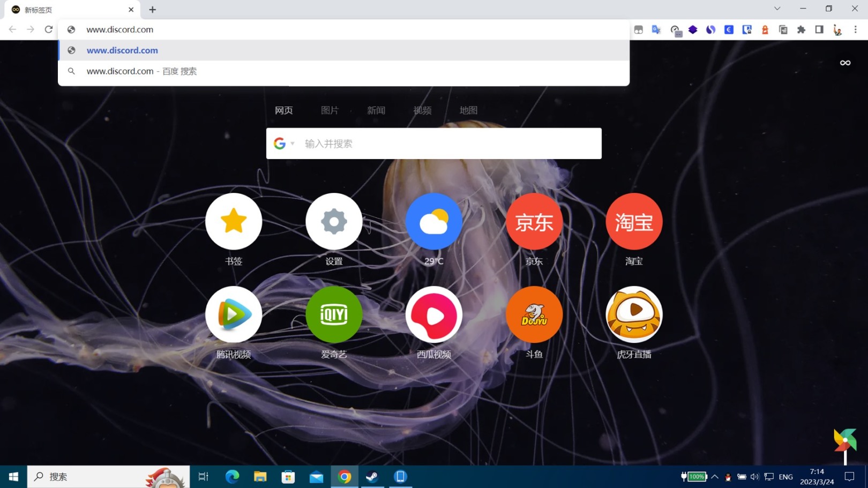Open the 书签 bookmarks star shortcut
This screenshot has width=868, height=488.
point(234,221)
